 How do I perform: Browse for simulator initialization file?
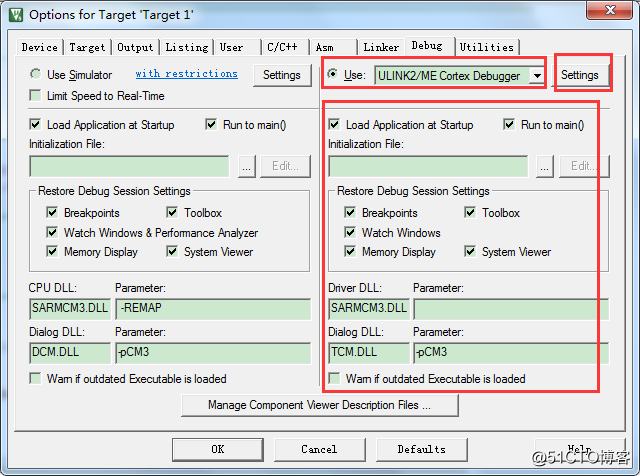click(x=247, y=166)
